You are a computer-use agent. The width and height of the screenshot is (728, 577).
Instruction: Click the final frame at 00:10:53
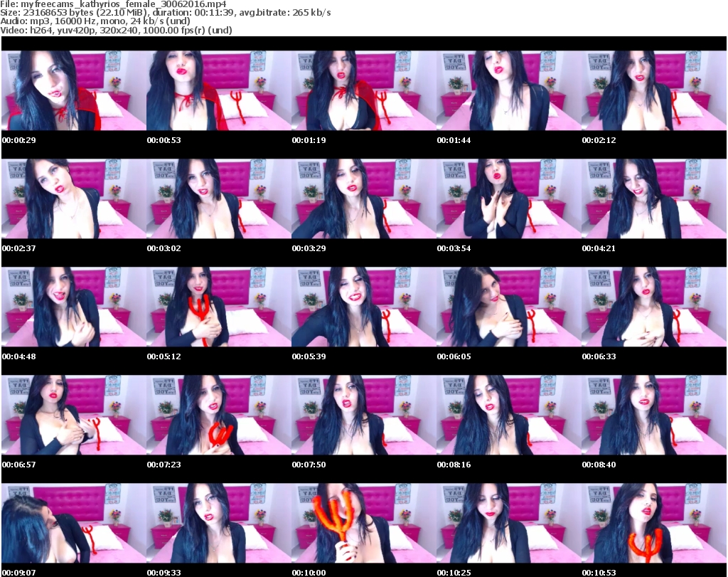(654, 523)
